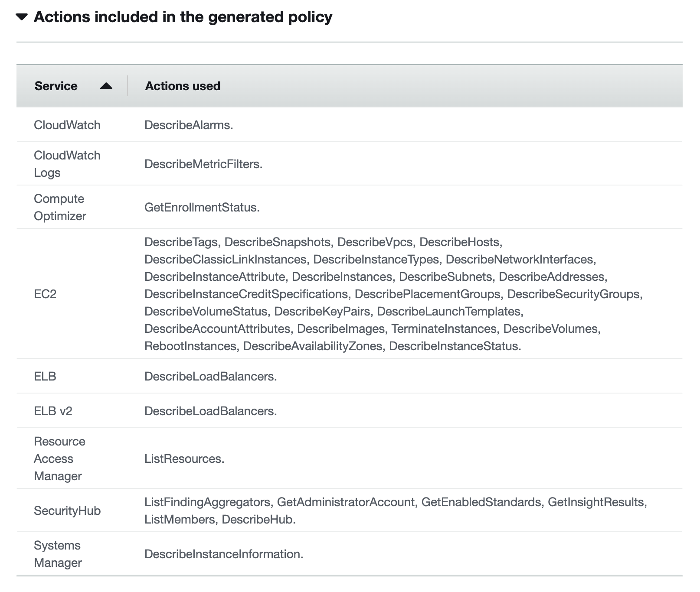Select the ListResources action text
The width and height of the screenshot is (700, 592).
click(x=184, y=459)
